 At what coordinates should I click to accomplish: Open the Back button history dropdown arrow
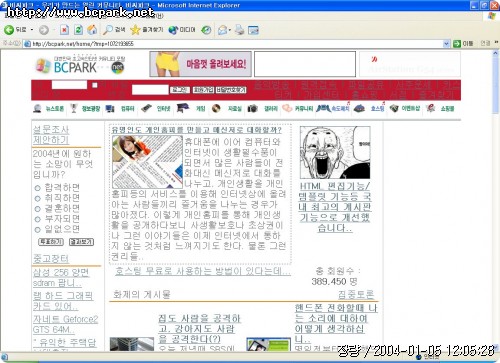click(x=32, y=30)
